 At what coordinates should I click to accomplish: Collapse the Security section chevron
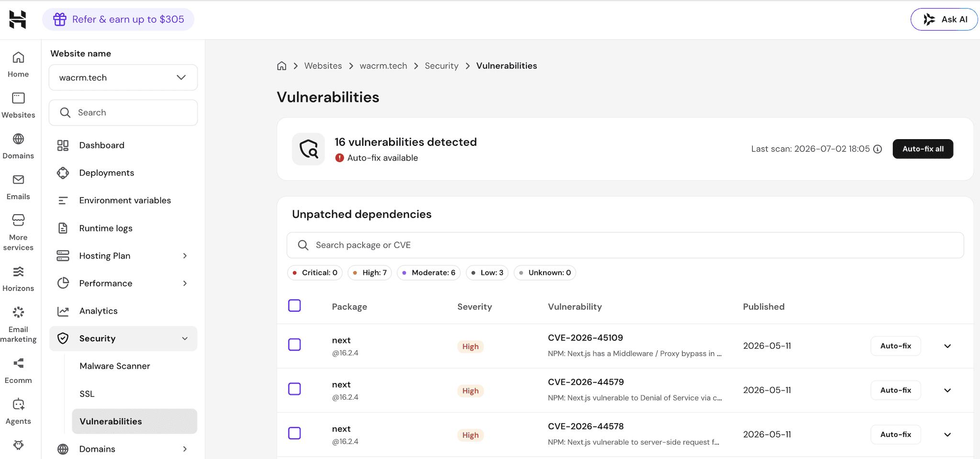tap(185, 339)
